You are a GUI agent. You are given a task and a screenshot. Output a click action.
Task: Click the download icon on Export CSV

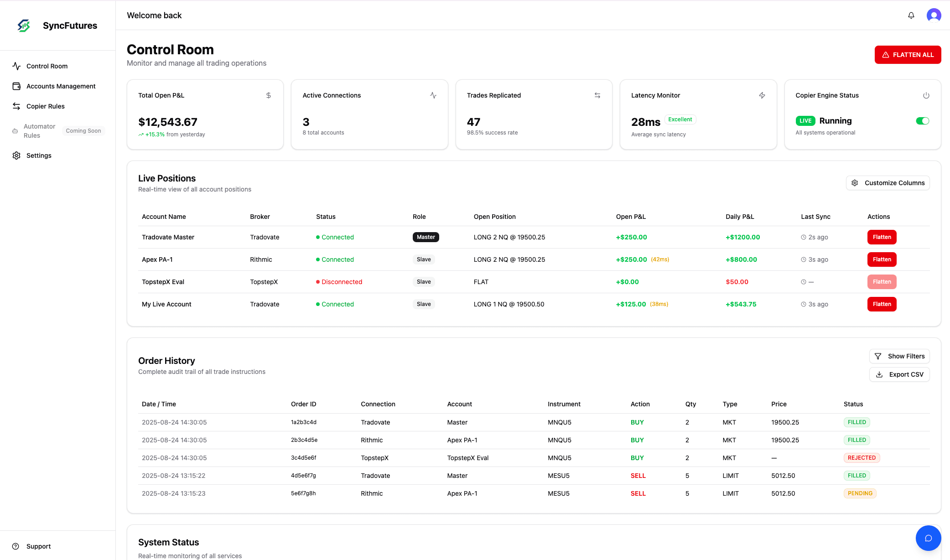click(879, 374)
